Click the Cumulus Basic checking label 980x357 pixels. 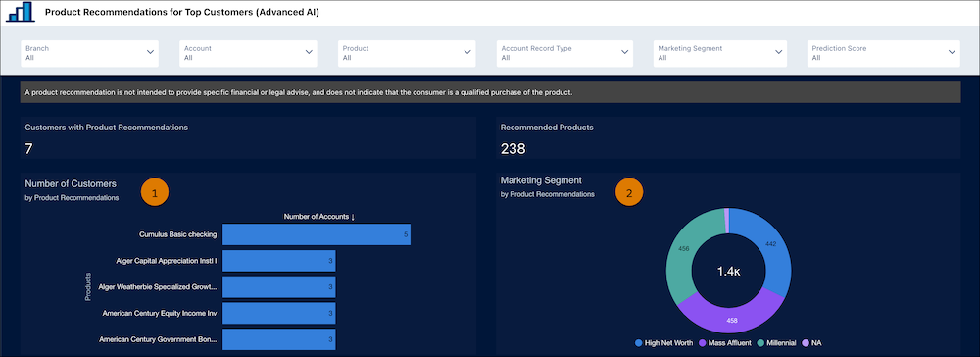pos(178,234)
